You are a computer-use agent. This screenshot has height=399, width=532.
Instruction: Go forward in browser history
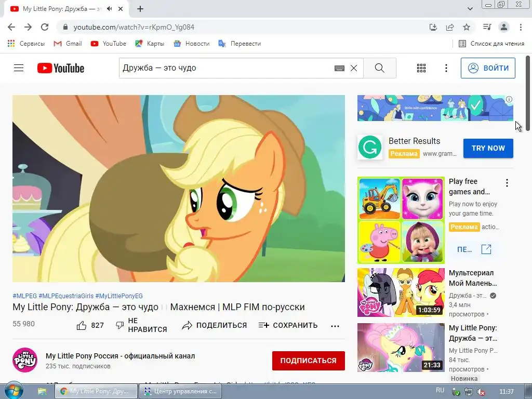(x=28, y=27)
